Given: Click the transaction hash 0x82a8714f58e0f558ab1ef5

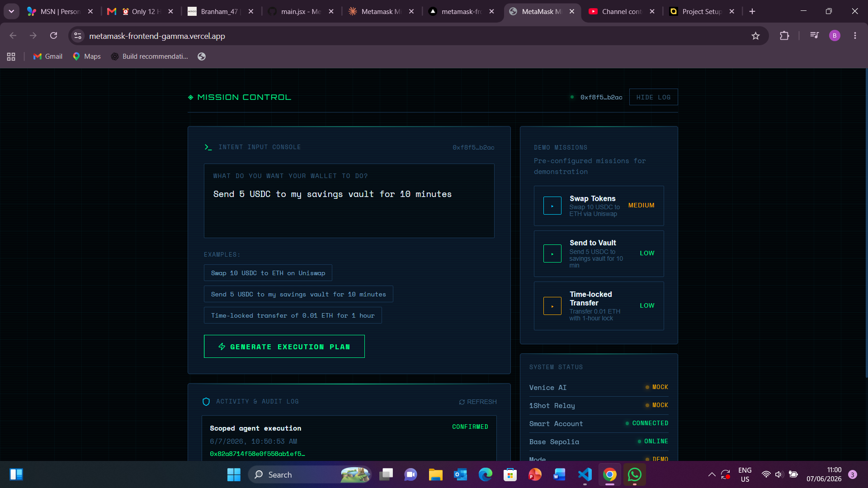Looking at the screenshot, I should pyautogui.click(x=257, y=454).
